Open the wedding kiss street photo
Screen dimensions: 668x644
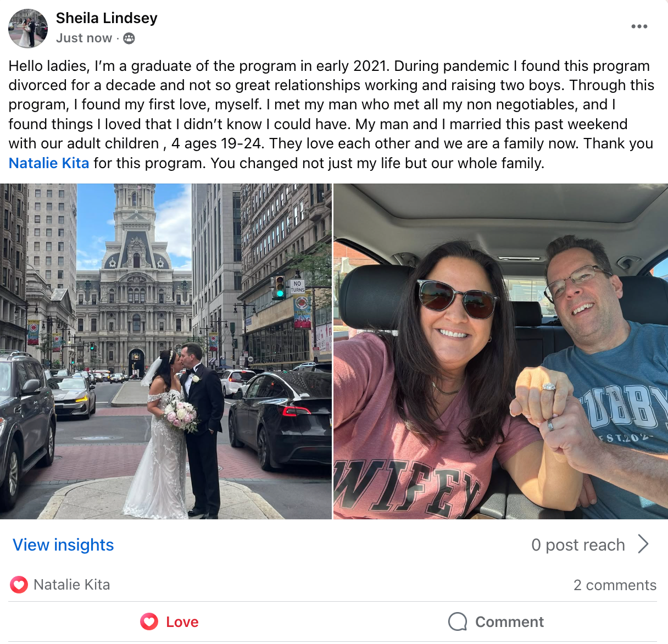(x=165, y=351)
